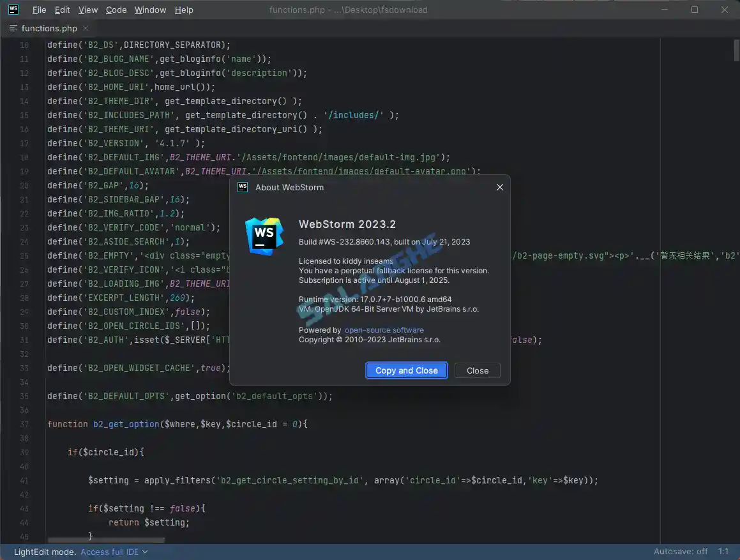Click the Close button in the dialog
This screenshot has width=740, height=560.
tap(477, 370)
